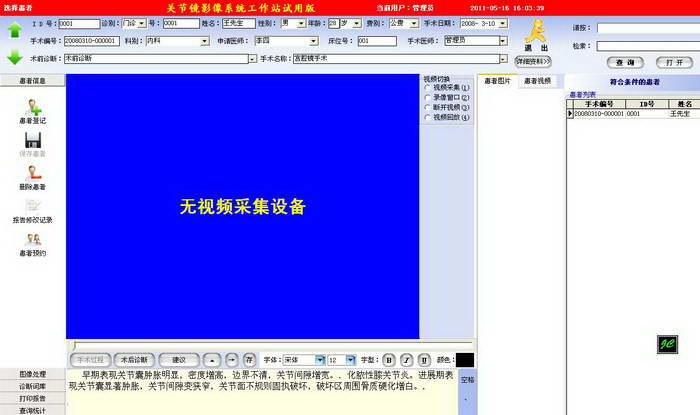Click the ID号 input field
700x415 pixels.
79,24
